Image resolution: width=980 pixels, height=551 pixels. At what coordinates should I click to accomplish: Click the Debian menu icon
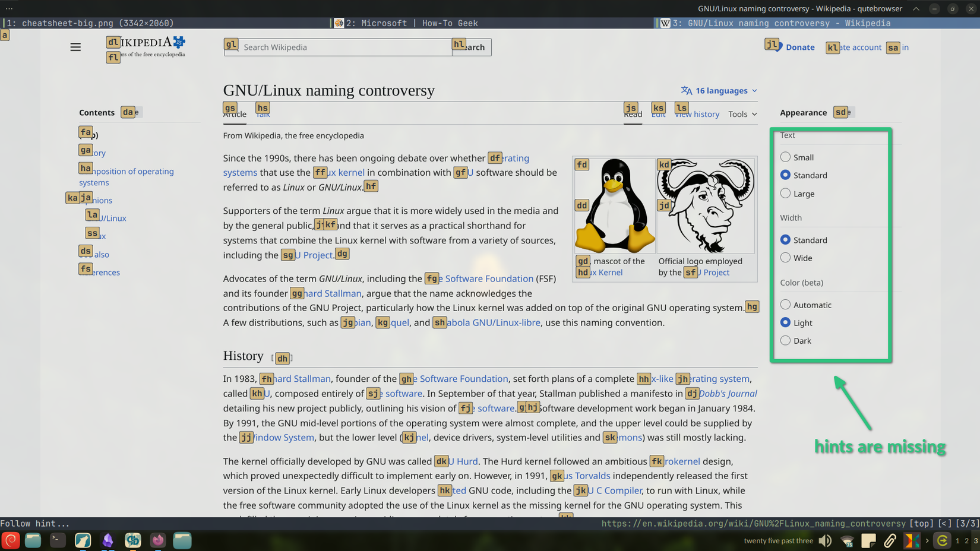[10, 540]
